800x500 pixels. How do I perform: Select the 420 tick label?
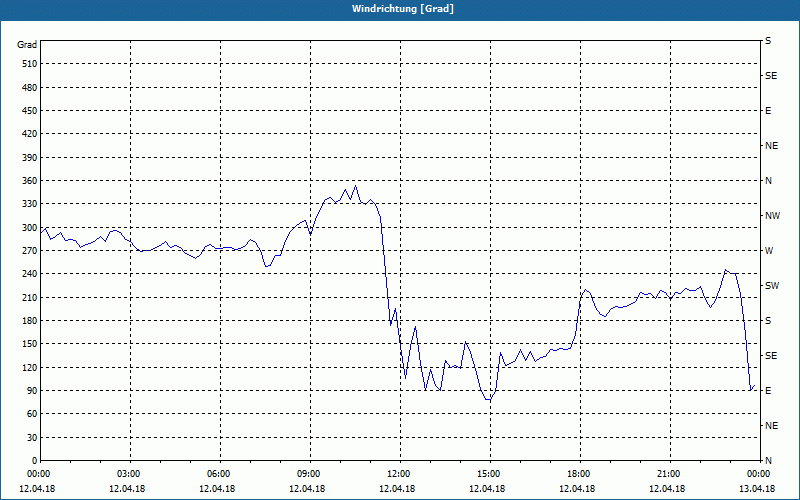pyautogui.click(x=30, y=134)
